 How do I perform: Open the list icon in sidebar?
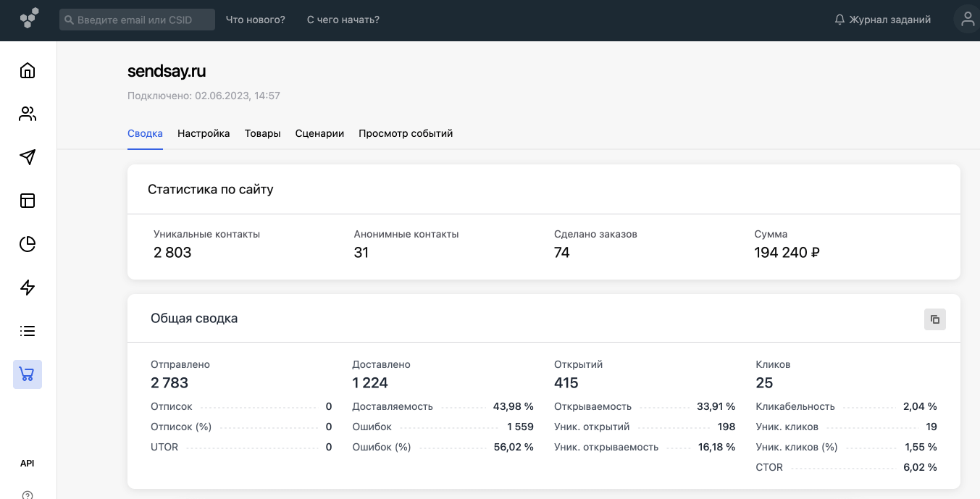pyautogui.click(x=28, y=331)
